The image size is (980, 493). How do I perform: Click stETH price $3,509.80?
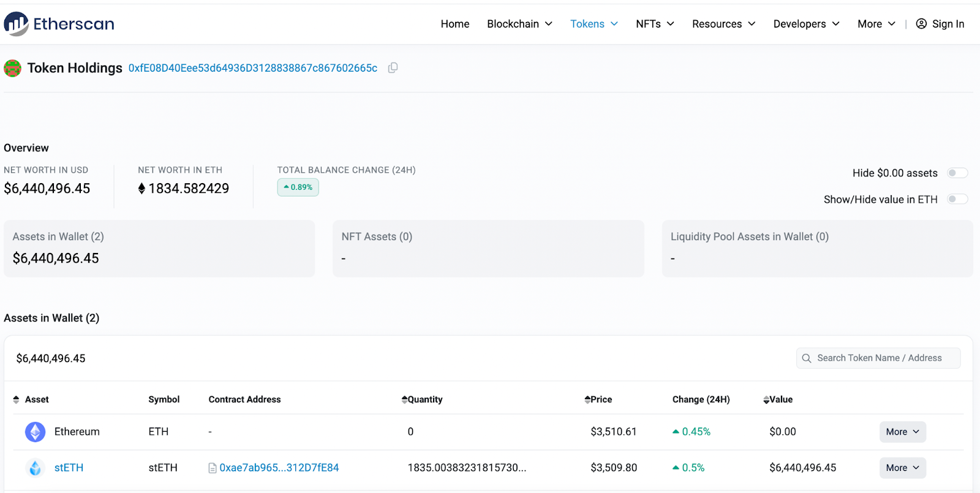coord(614,468)
